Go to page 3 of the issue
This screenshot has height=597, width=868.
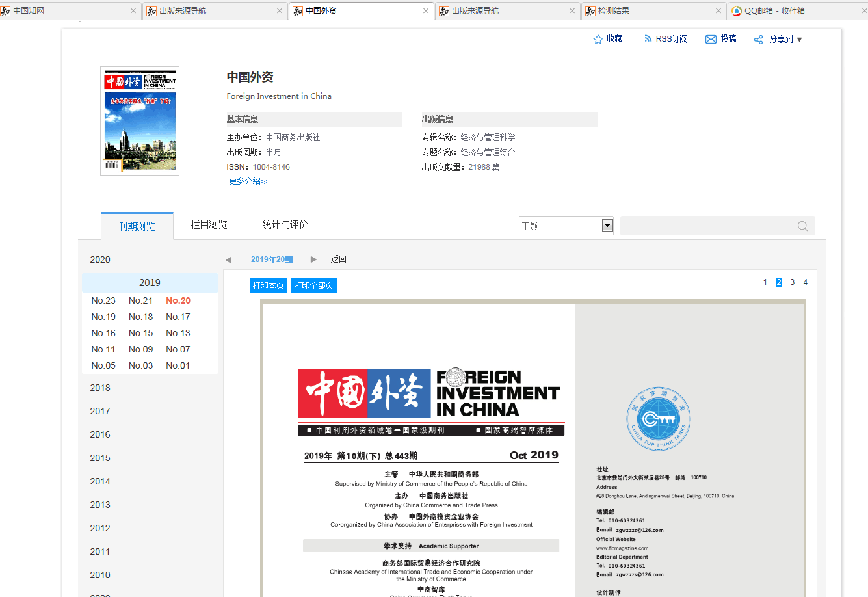coord(792,282)
